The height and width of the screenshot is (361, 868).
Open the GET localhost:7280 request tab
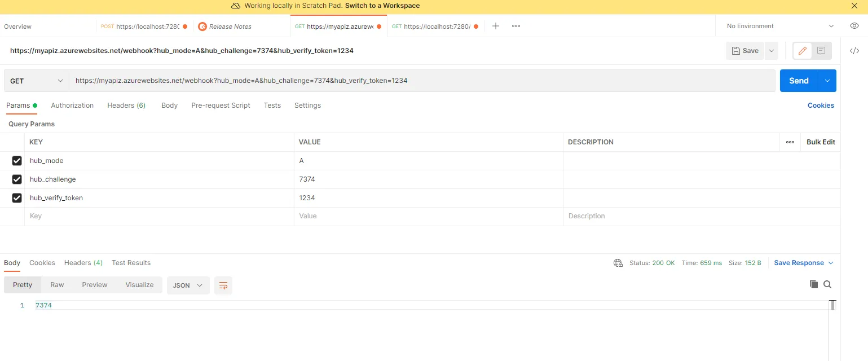tap(435, 27)
